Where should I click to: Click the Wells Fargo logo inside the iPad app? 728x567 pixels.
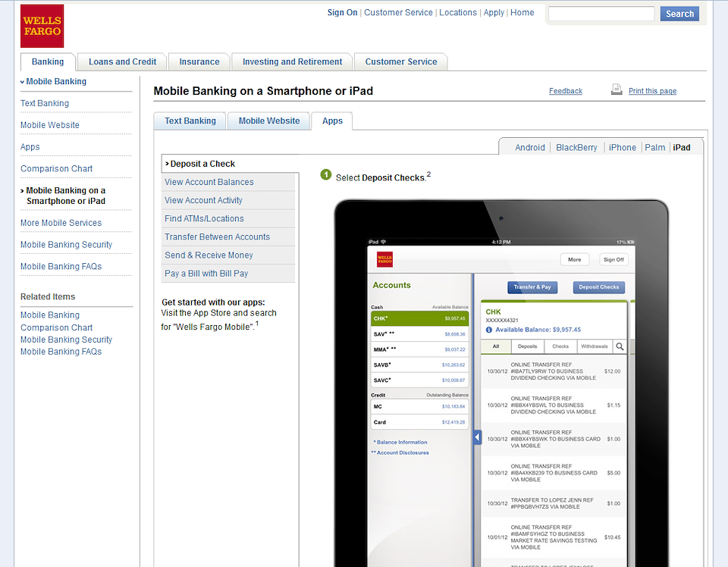pos(384,259)
